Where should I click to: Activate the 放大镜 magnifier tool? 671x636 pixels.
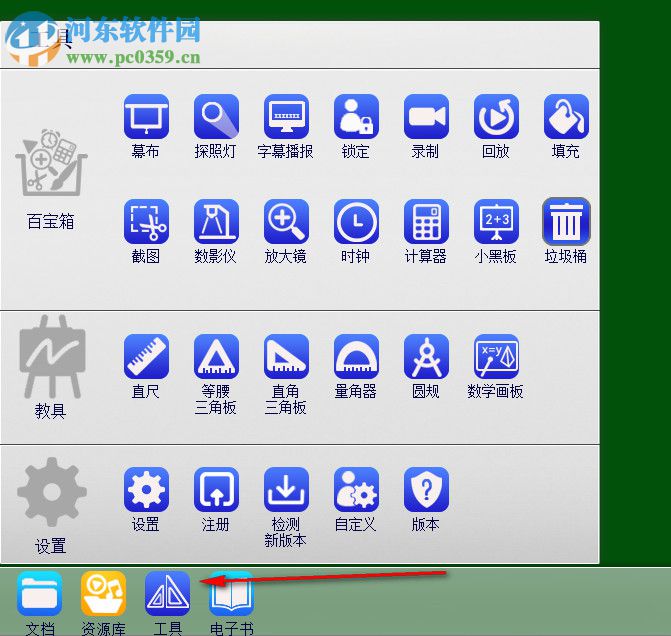[x=286, y=221]
